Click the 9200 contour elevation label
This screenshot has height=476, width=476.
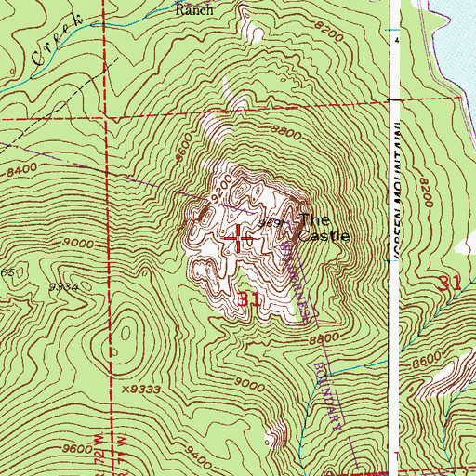[x=221, y=189]
